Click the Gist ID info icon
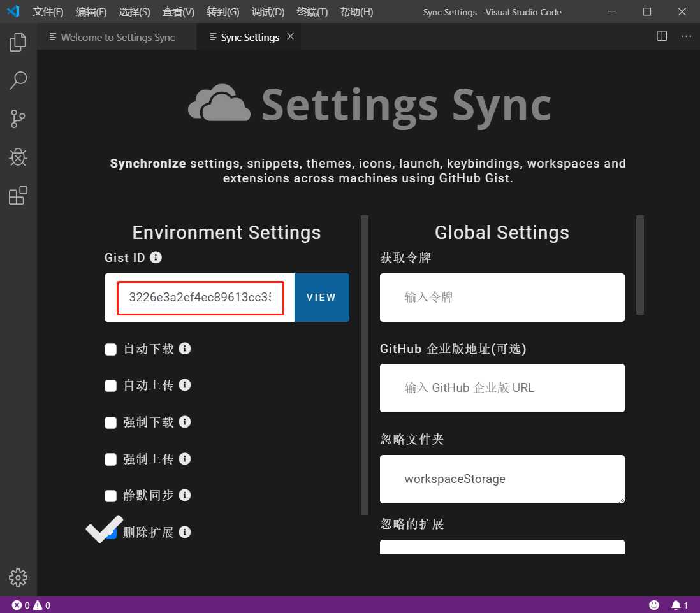 (156, 257)
